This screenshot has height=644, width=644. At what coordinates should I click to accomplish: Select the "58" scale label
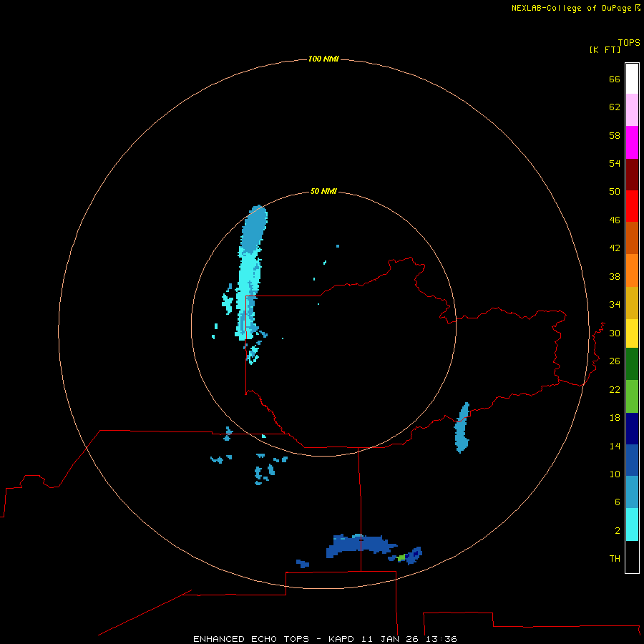615,135
